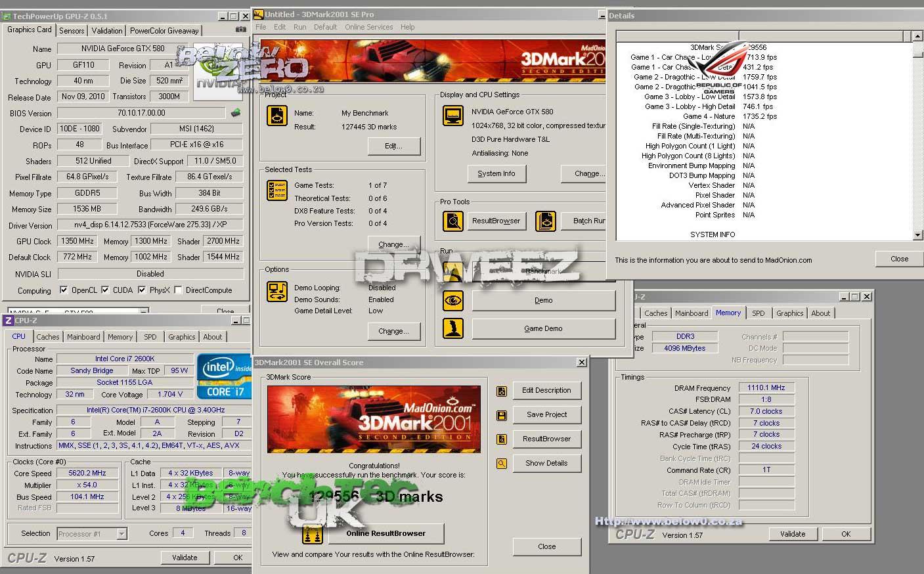Viewport: 924px width, 574px height.
Task: Toggle the PhysX checkbox in GPU-Z
Action: [142, 290]
